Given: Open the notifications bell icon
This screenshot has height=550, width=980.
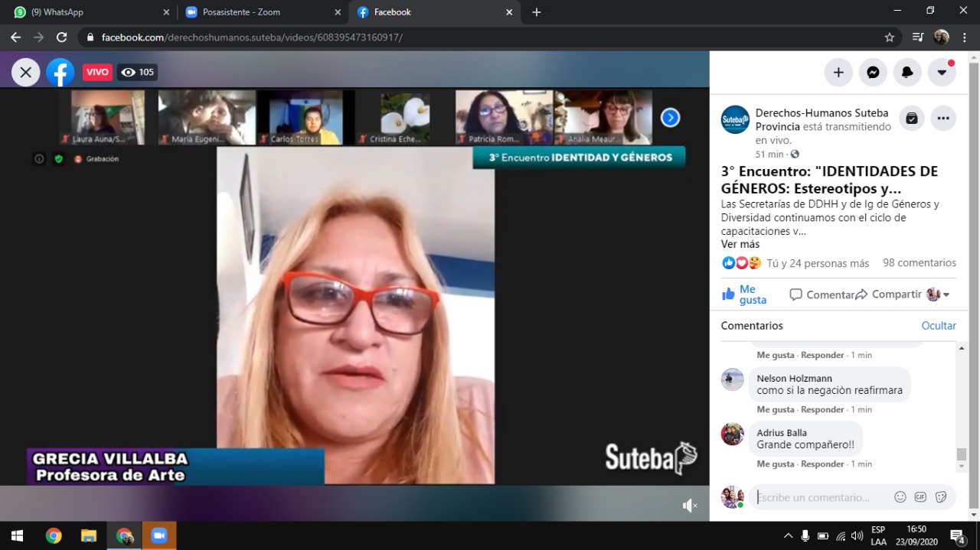Looking at the screenshot, I should (x=907, y=73).
